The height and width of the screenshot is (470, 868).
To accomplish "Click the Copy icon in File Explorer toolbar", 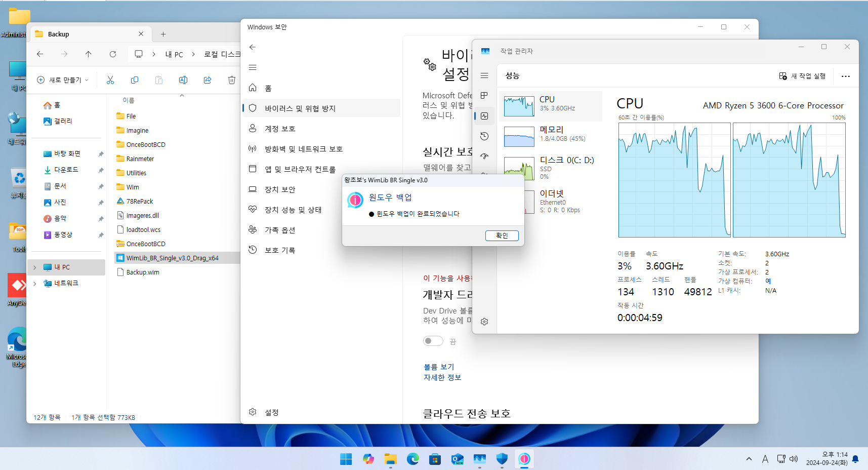I will tap(135, 80).
